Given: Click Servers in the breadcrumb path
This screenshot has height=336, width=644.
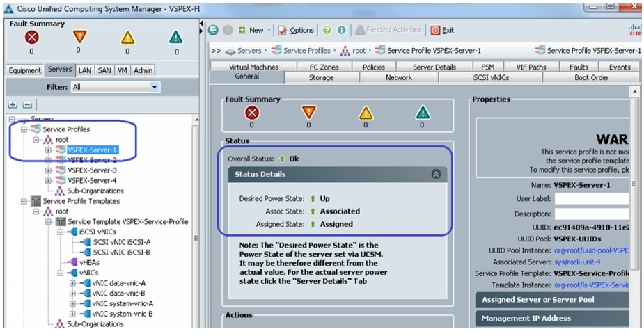Looking at the screenshot, I should (x=249, y=51).
